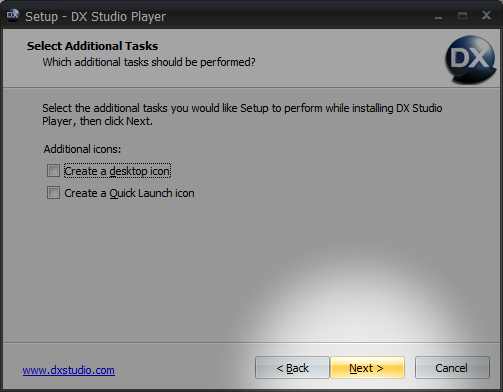Click the 'Additional icons:' group label
The height and width of the screenshot is (392, 503).
pyautogui.click(x=82, y=149)
